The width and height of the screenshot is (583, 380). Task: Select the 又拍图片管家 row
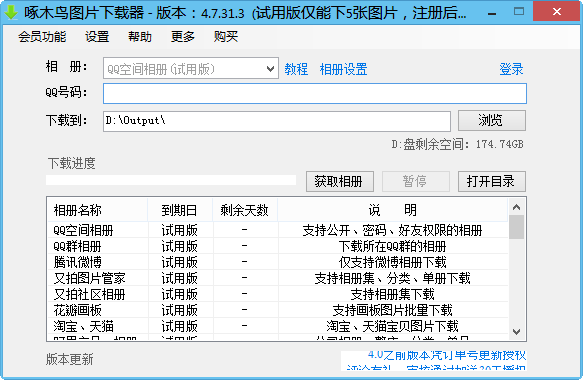(277, 278)
